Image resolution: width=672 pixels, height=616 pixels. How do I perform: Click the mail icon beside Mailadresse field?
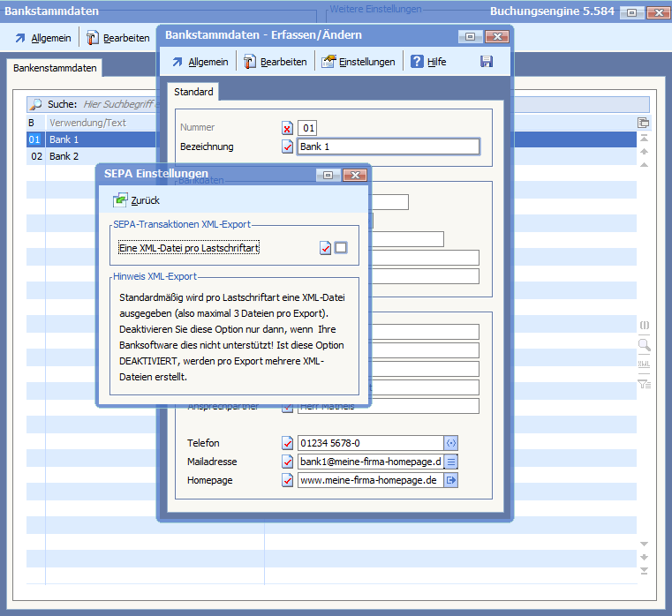pyautogui.click(x=450, y=462)
